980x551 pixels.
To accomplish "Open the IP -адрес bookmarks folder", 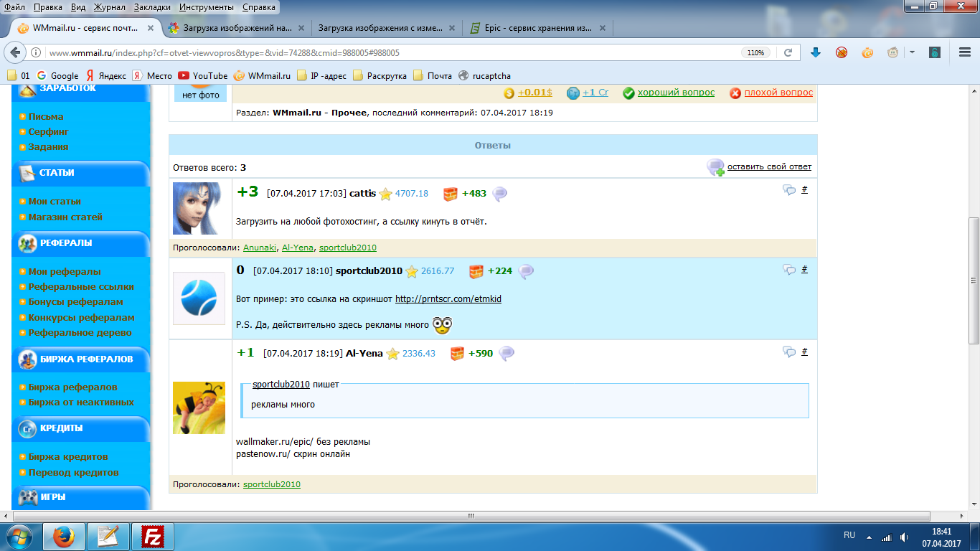I will pyautogui.click(x=321, y=75).
